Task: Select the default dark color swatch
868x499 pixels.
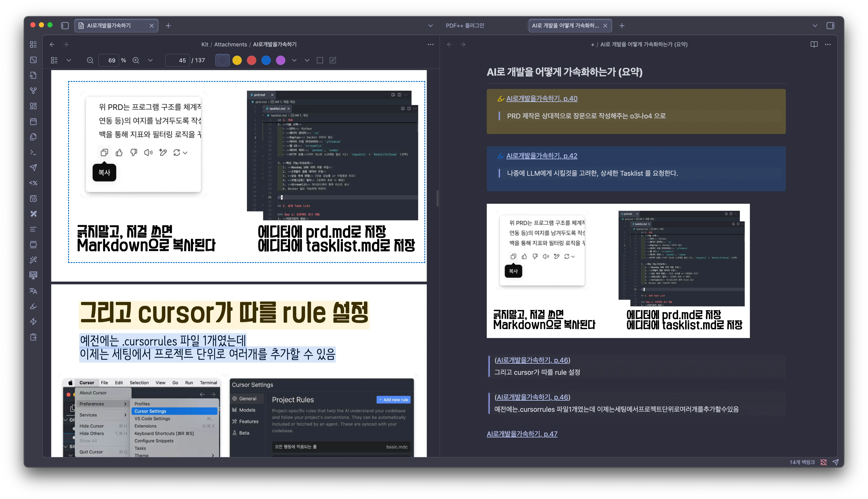Action: point(222,60)
